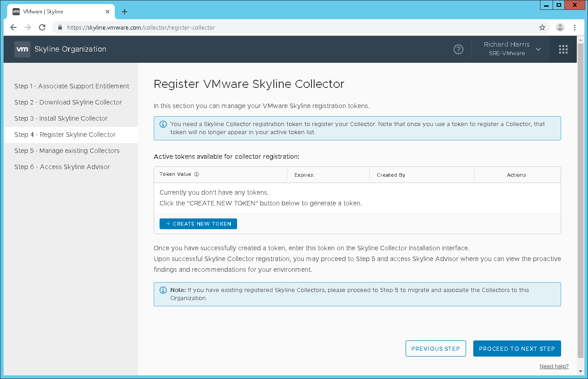Viewport: 588px width, 379px height.
Task: Click the padlock site info icon
Action: tap(60, 27)
